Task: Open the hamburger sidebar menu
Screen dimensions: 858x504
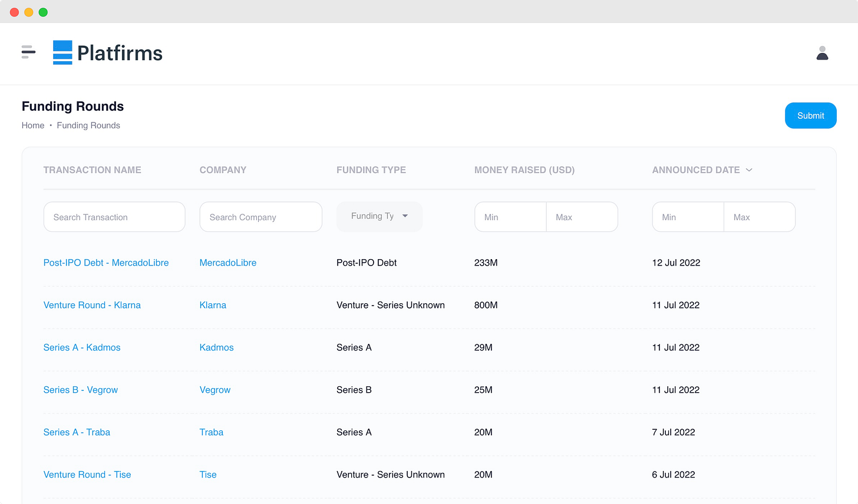Action: 28,52
